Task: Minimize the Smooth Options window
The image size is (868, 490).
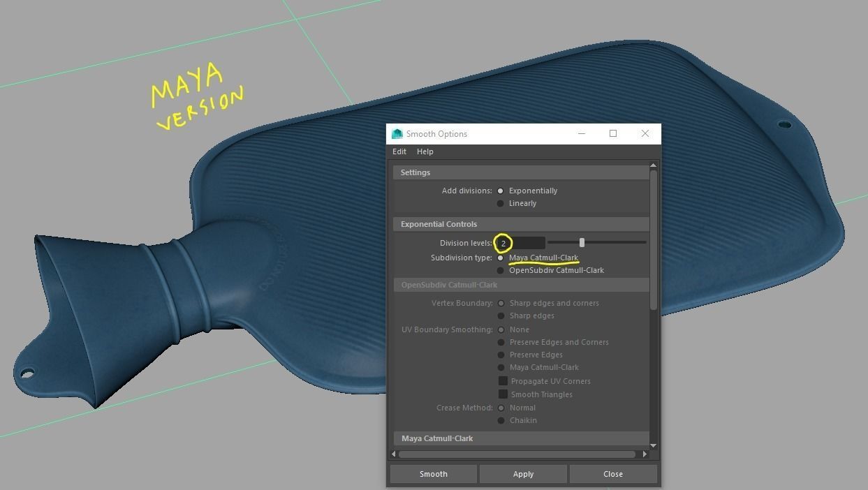Action: [582, 133]
